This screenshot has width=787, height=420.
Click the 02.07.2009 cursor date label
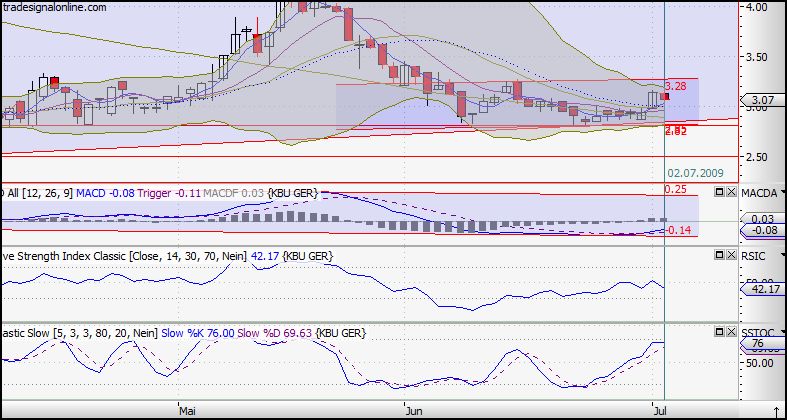click(x=698, y=172)
